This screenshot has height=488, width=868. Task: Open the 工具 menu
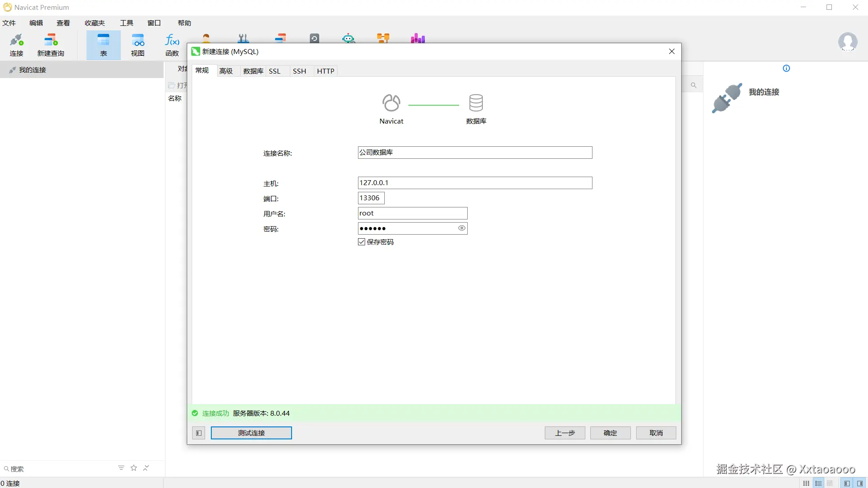click(127, 23)
